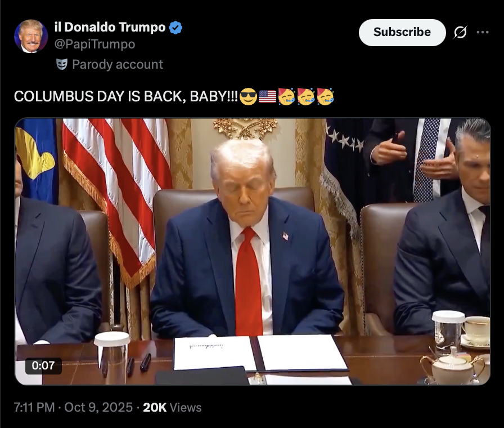Open the @PapiTrumpo handle link
Screen dimensions: 504x428
(94, 44)
